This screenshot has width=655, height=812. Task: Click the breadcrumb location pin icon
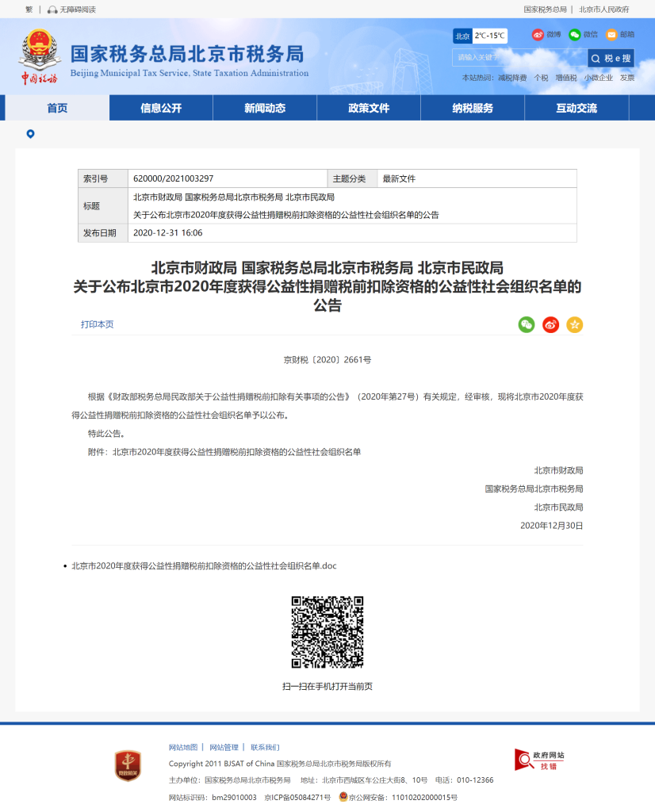tap(31, 134)
